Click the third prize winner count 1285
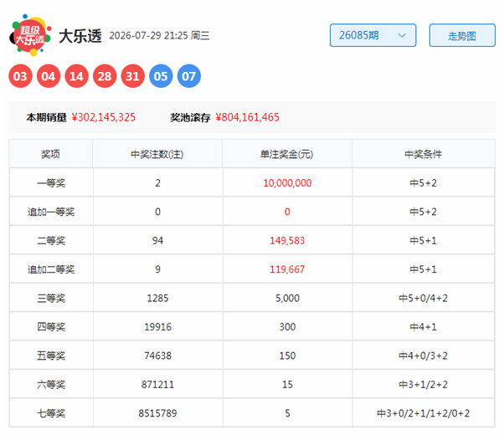This screenshot has height=435, width=504. coord(157,298)
